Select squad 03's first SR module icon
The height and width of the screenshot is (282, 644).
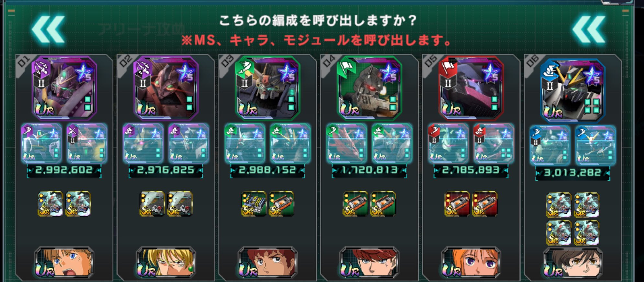click(254, 204)
